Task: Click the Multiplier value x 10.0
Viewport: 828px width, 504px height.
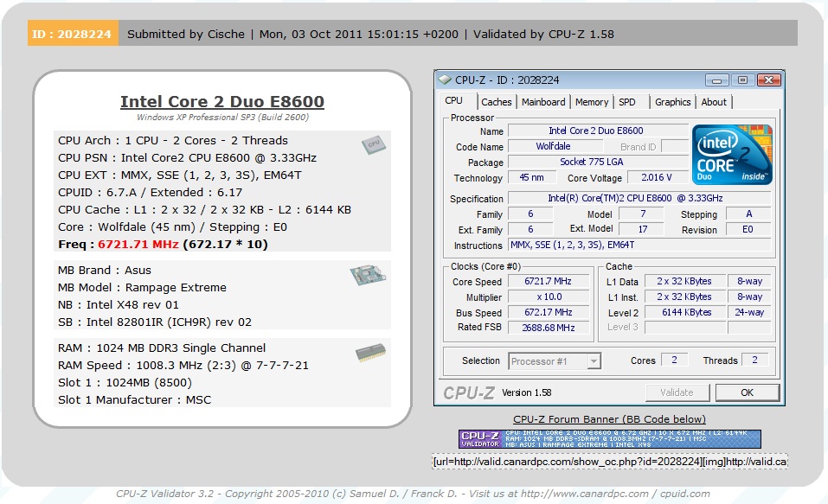Action: (549, 297)
